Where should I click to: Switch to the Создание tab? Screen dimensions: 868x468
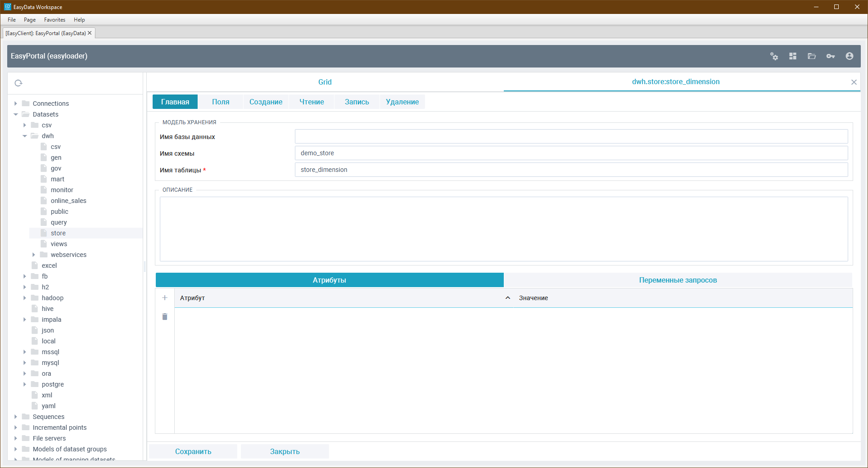coord(266,102)
